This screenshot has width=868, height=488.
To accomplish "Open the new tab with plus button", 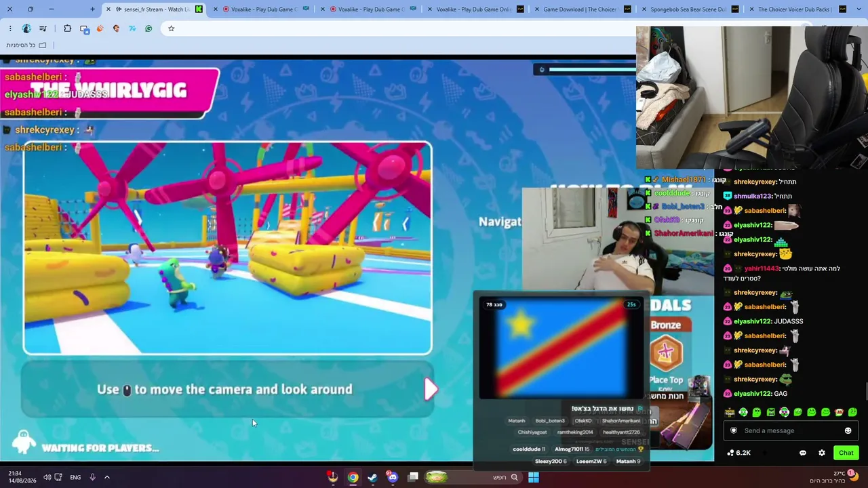I will 92,9.
